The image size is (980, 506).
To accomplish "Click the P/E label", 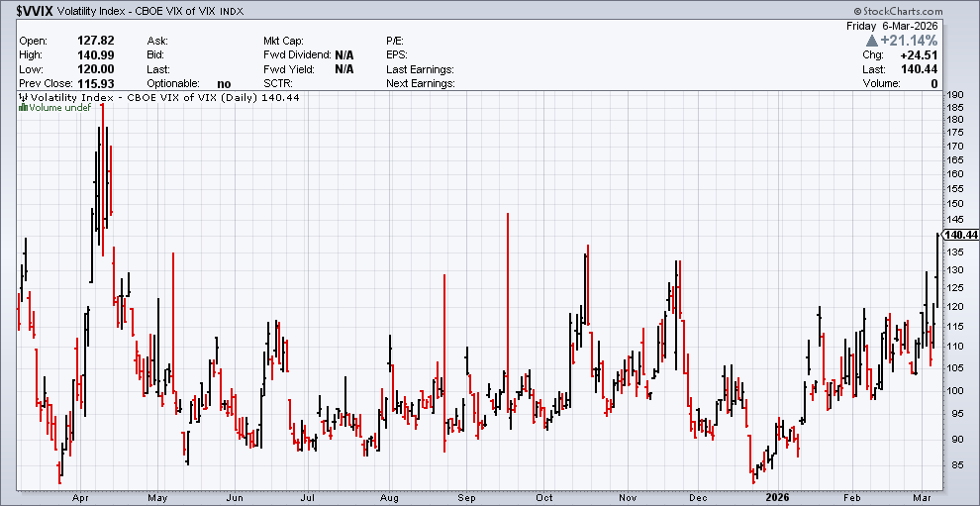I will [x=396, y=41].
